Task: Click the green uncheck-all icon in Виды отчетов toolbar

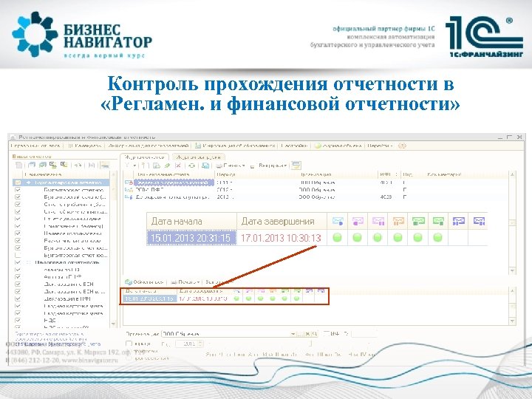Action: click(42, 166)
